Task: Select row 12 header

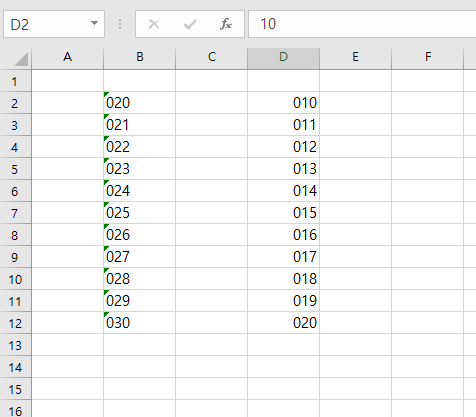Action: pyautogui.click(x=15, y=323)
